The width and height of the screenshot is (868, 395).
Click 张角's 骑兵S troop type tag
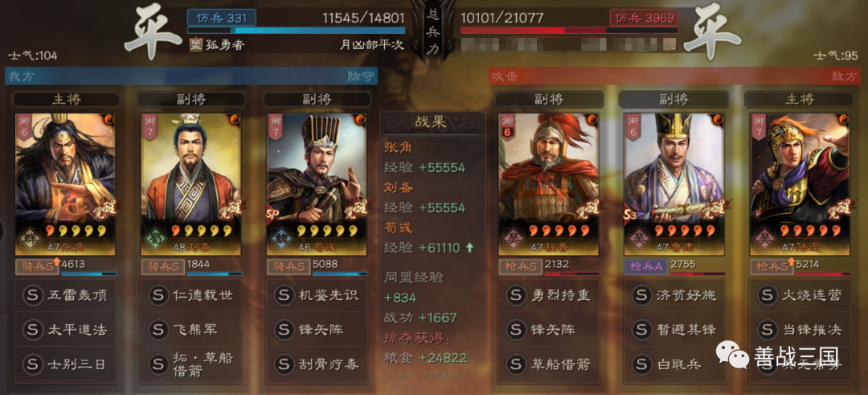pos(36,266)
